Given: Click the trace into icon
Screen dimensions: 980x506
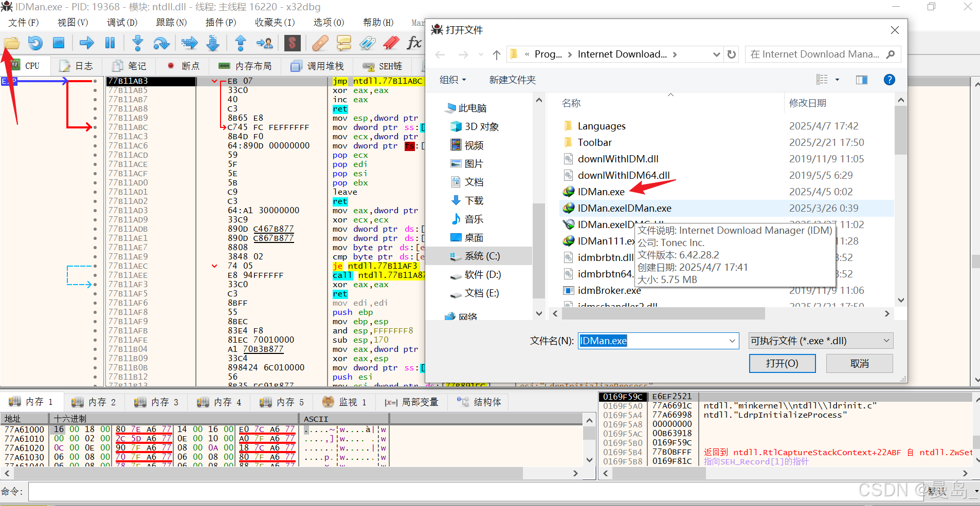Looking at the screenshot, I should point(189,43).
